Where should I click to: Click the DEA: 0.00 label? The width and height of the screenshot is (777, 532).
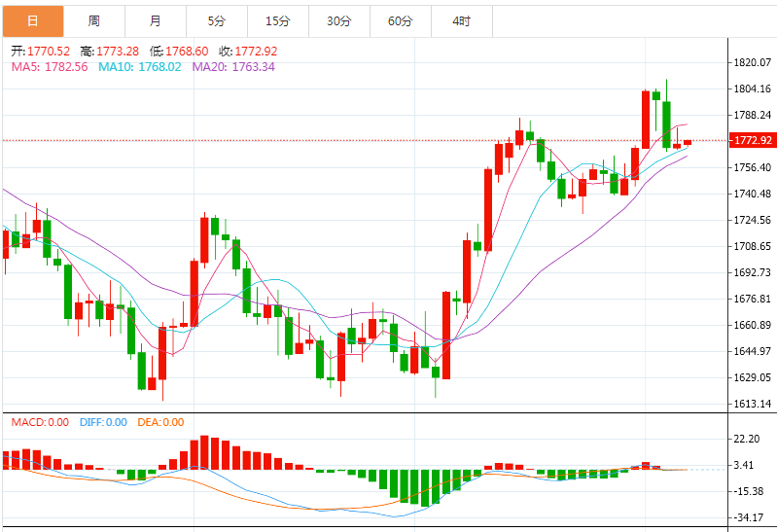point(161,422)
